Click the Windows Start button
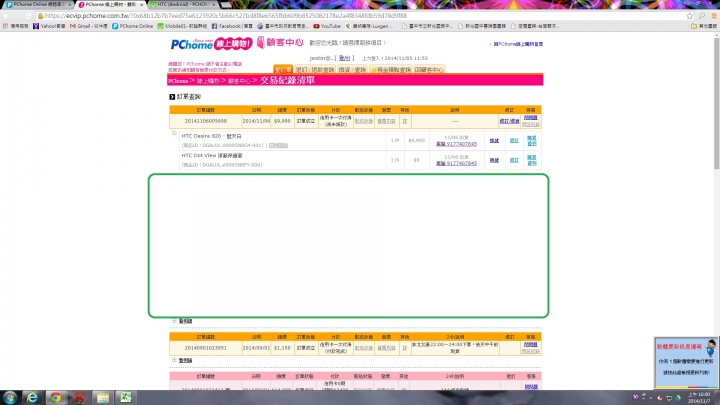Viewport: 720px width, 405px height. (x=10, y=397)
